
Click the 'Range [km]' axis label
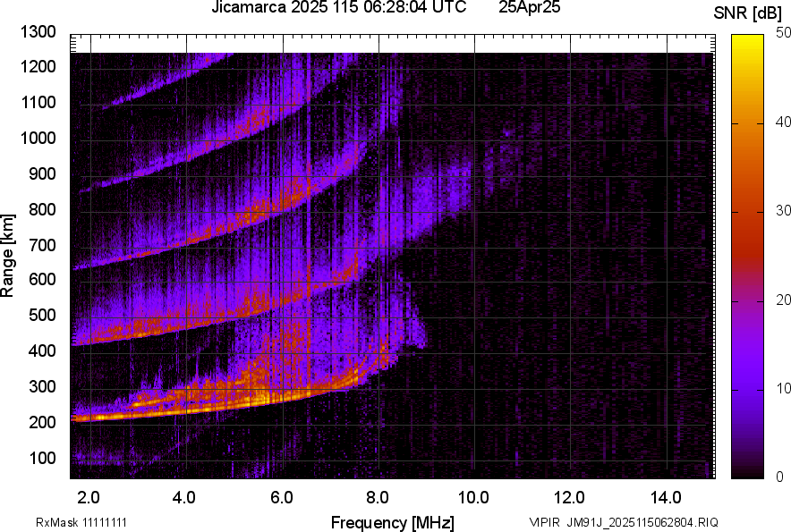click(x=7, y=256)
